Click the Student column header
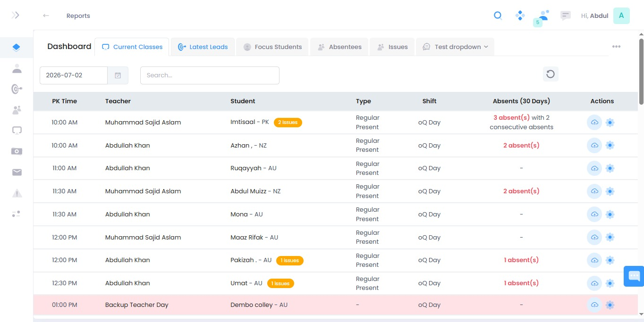The height and width of the screenshot is (322, 644). 243,101
